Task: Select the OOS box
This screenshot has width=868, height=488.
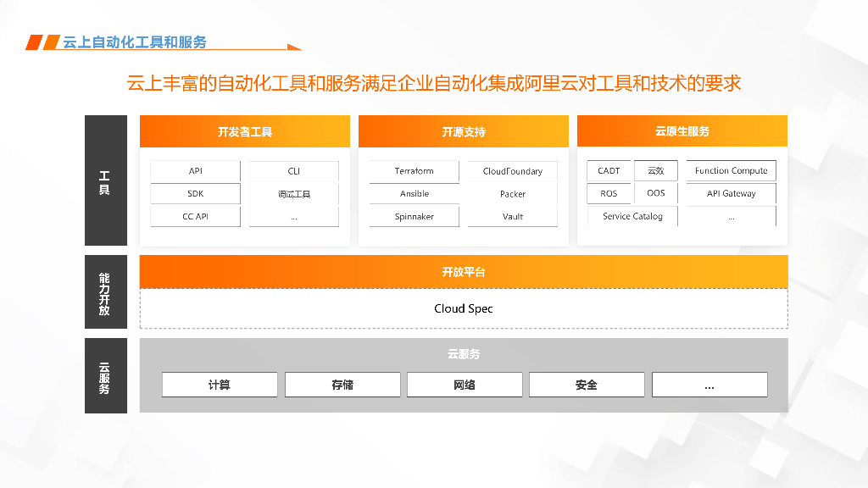Action: tap(656, 193)
